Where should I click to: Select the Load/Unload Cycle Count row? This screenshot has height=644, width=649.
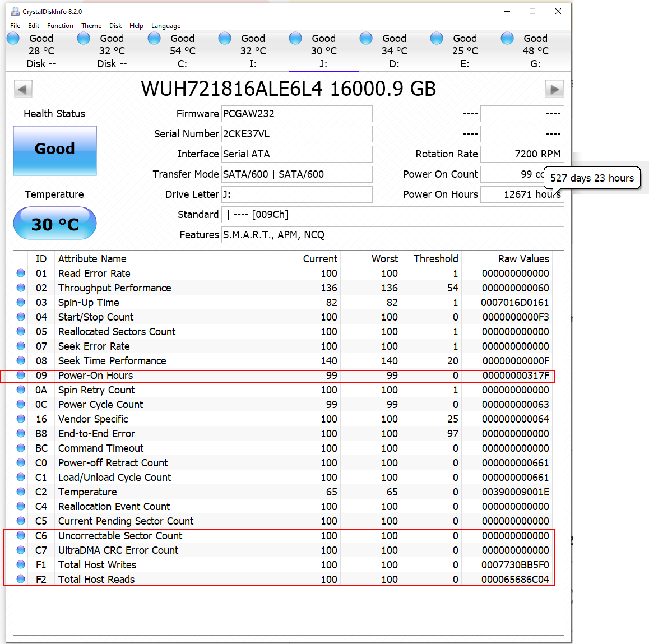coord(283,477)
